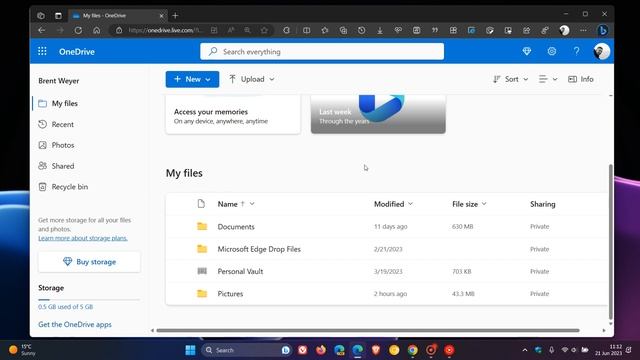Expand the File size column options

[x=484, y=204]
